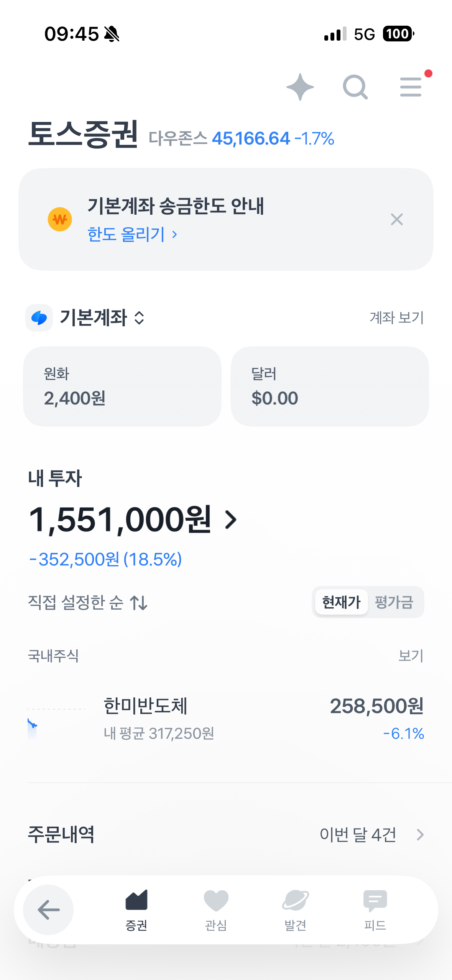The image size is (452, 980).
Task: Tap the 계좌 보기 link
Action: coord(396,318)
